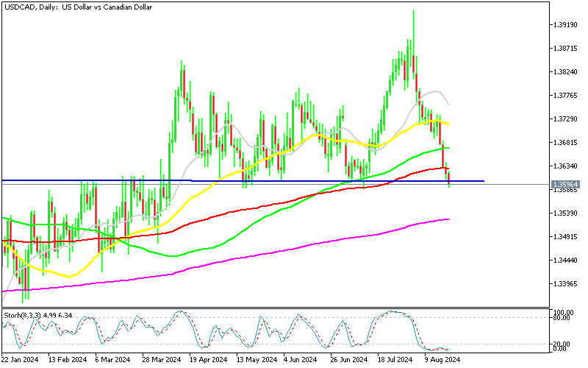Screen dimensions: 588x368
Task: Click the 1.39190 price axis label
Action: [565, 24]
